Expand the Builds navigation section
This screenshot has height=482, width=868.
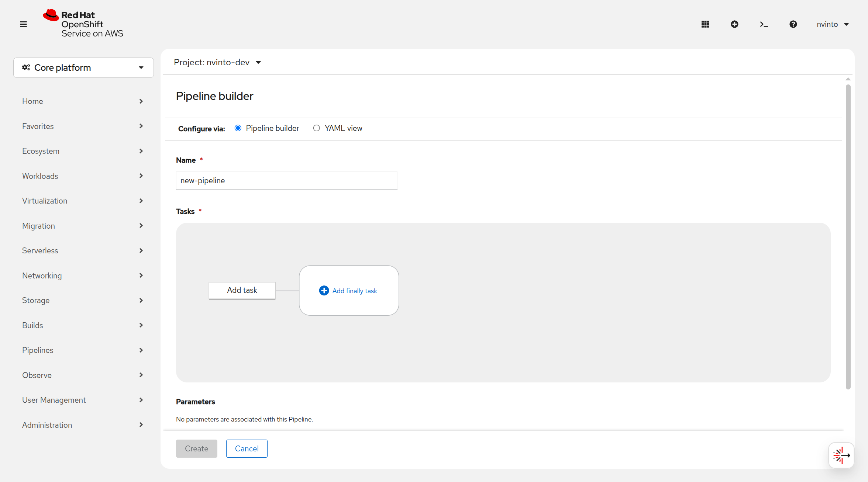83,325
